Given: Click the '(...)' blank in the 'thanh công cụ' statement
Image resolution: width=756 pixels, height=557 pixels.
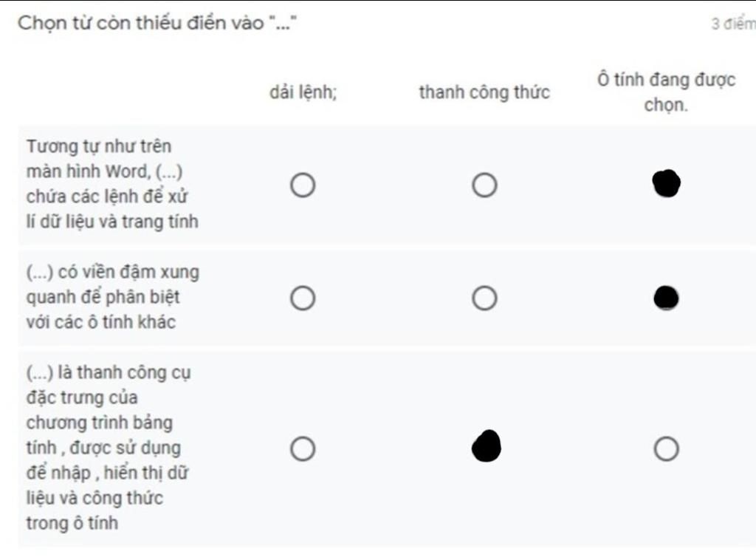Looking at the screenshot, I should (x=39, y=372).
